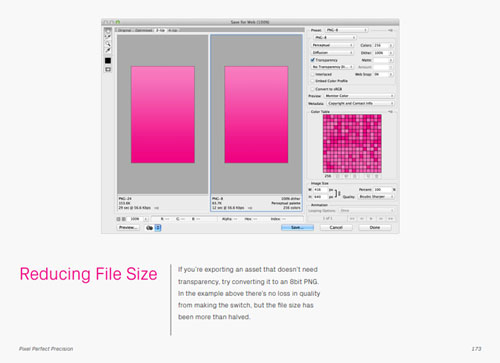Image resolution: width=500 pixels, height=363 pixels.
Task: Uncheck the Transparency checkbox
Action: (x=313, y=60)
